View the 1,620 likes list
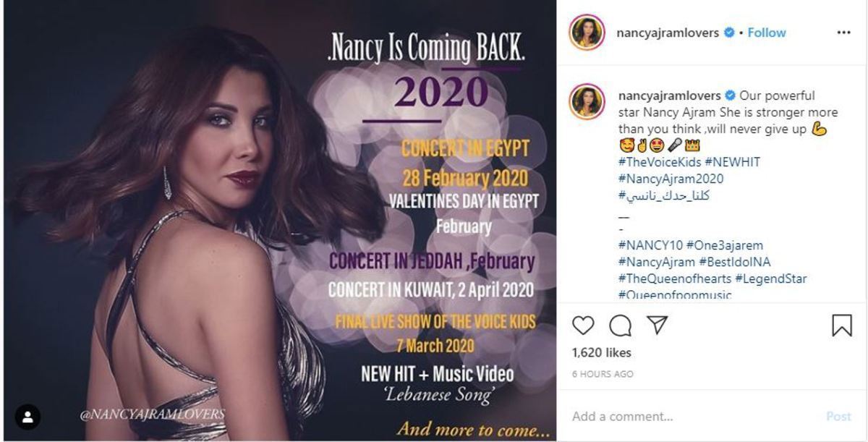Screen dimensions: 868x442 602,353
